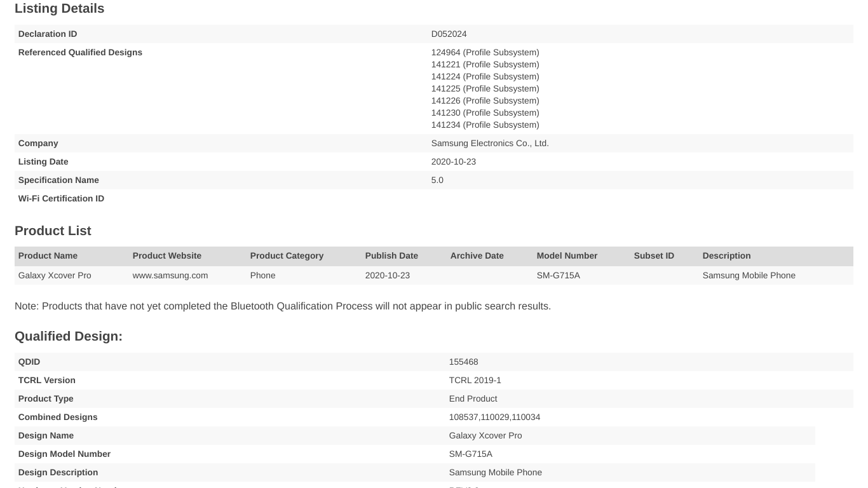
Task: Click referenced design 141226 (Profile Subsystem)
Action: click(485, 100)
